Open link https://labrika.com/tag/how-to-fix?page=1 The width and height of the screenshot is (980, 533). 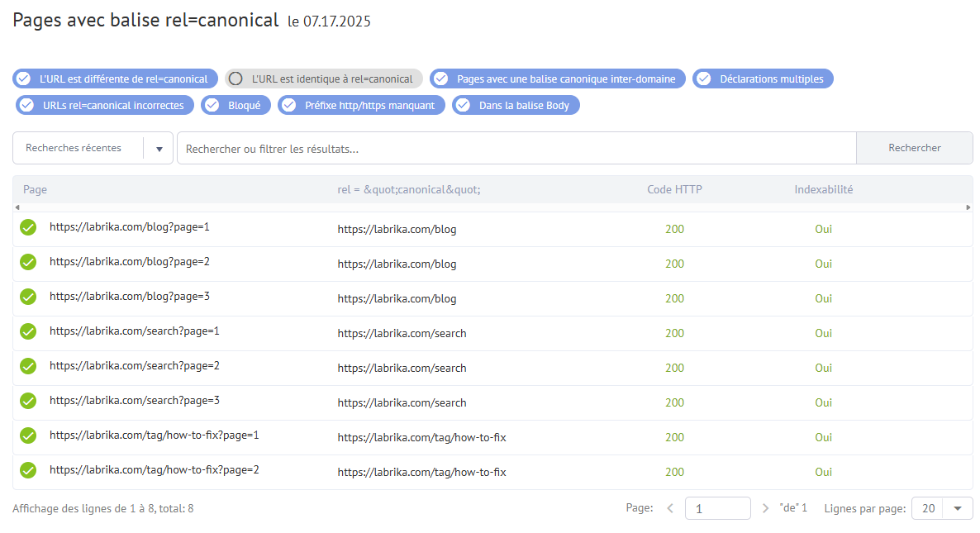click(x=155, y=435)
